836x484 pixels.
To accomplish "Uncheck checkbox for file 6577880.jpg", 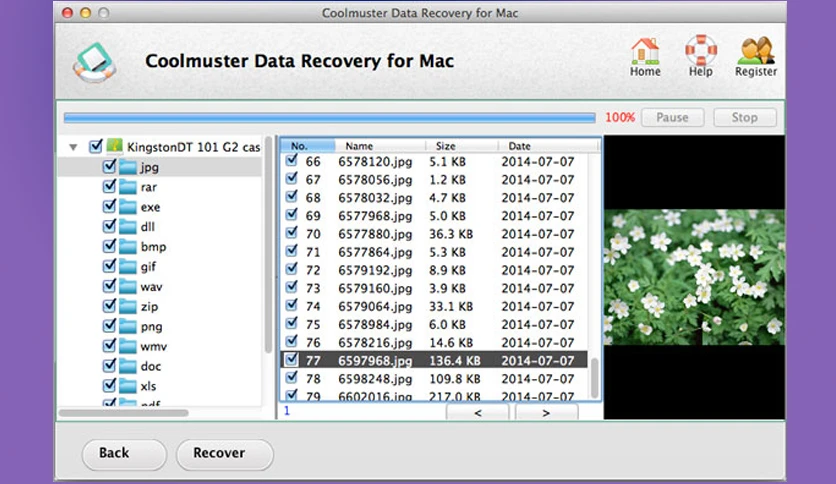I will [x=292, y=233].
